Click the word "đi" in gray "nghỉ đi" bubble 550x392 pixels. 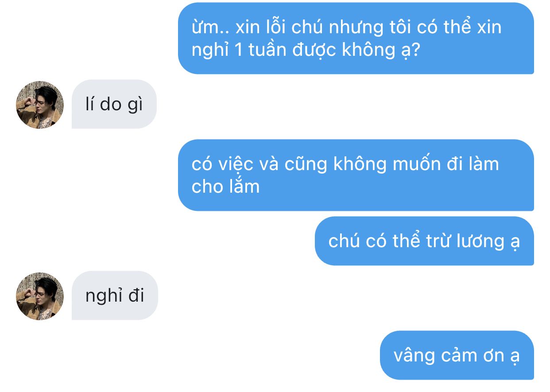tap(137, 295)
